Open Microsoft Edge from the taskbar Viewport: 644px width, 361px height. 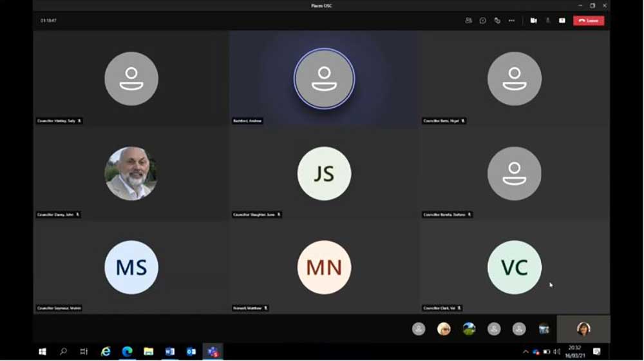[127, 351]
